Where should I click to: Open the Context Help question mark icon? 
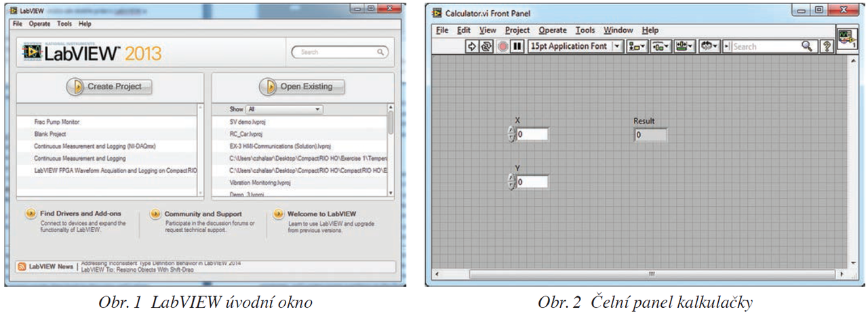[x=827, y=47]
